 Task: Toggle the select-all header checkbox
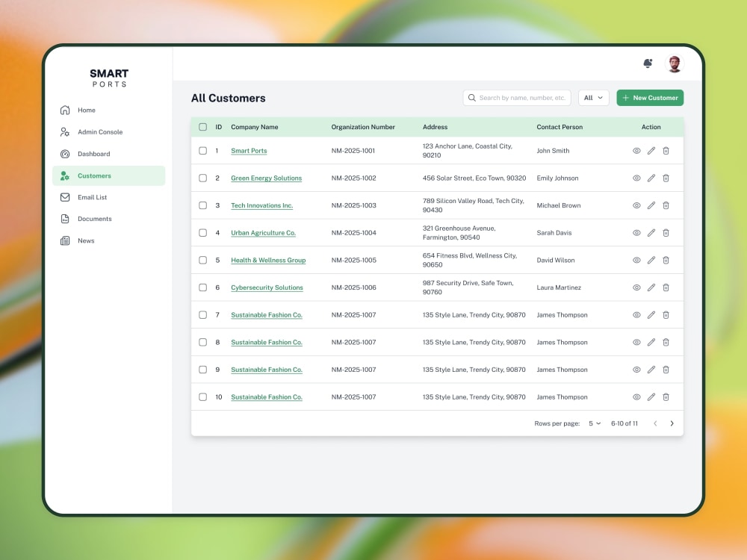[203, 127]
